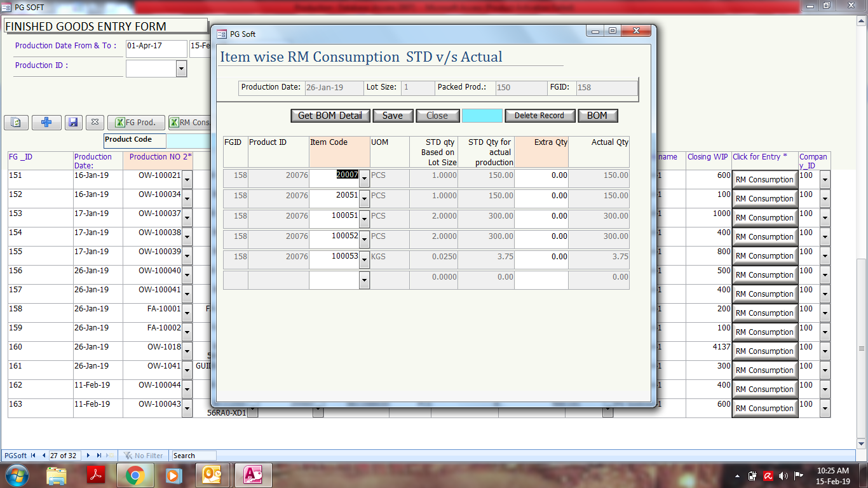Click the Search box in navigation bar
Viewport: 868px width, 488px height.
(194, 456)
